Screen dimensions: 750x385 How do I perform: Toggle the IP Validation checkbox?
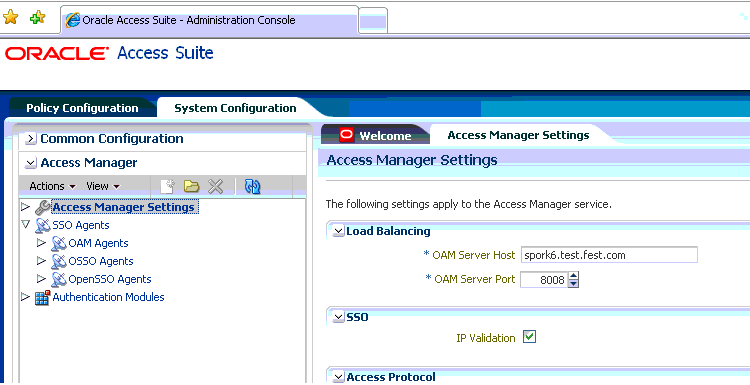[529, 337]
